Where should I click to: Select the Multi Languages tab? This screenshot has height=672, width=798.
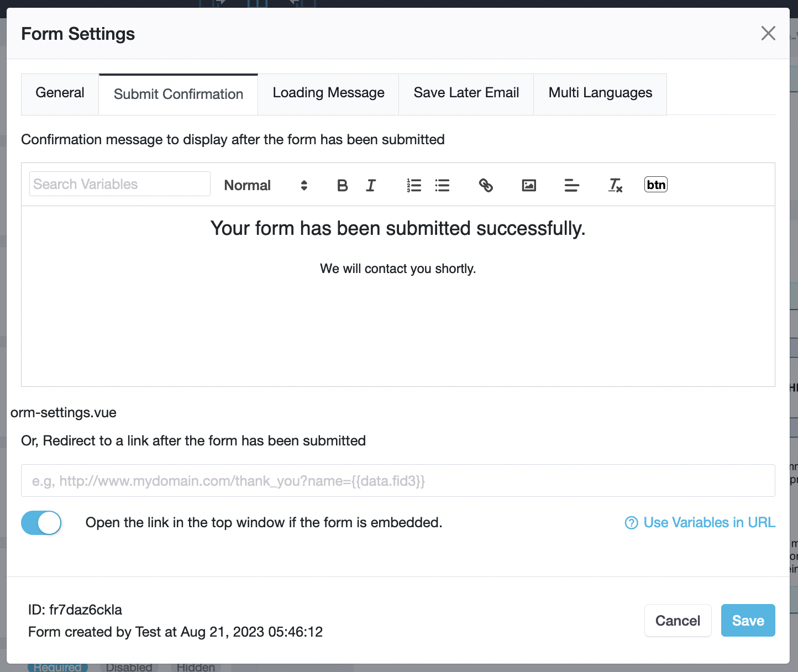600,93
